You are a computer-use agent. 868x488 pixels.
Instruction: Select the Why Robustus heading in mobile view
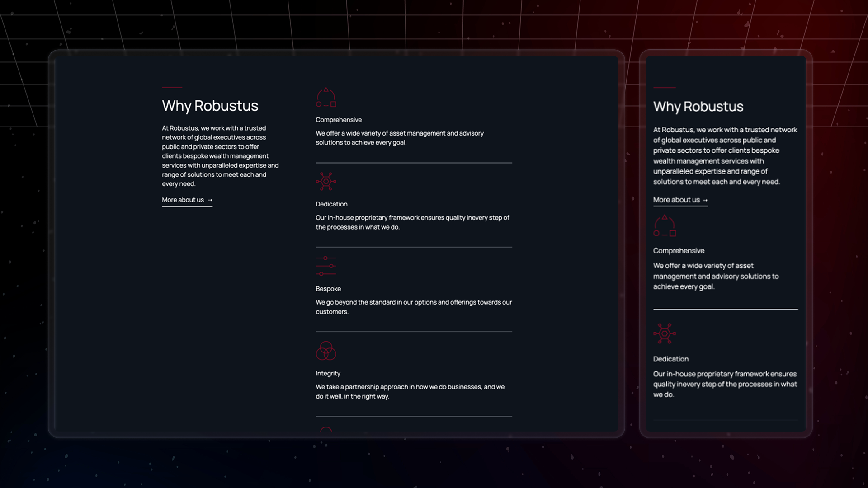pyautogui.click(x=698, y=107)
